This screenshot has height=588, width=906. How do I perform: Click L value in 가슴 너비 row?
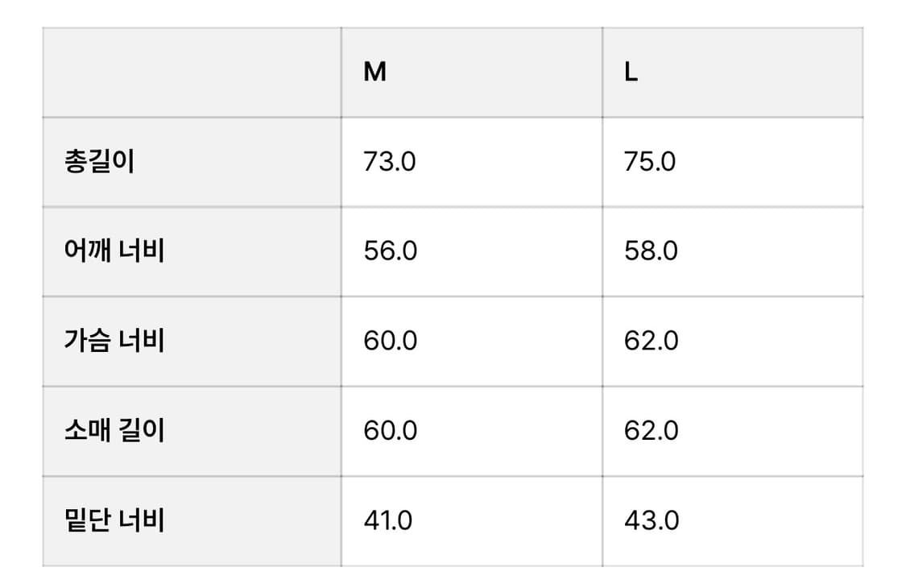coord(651,341)
